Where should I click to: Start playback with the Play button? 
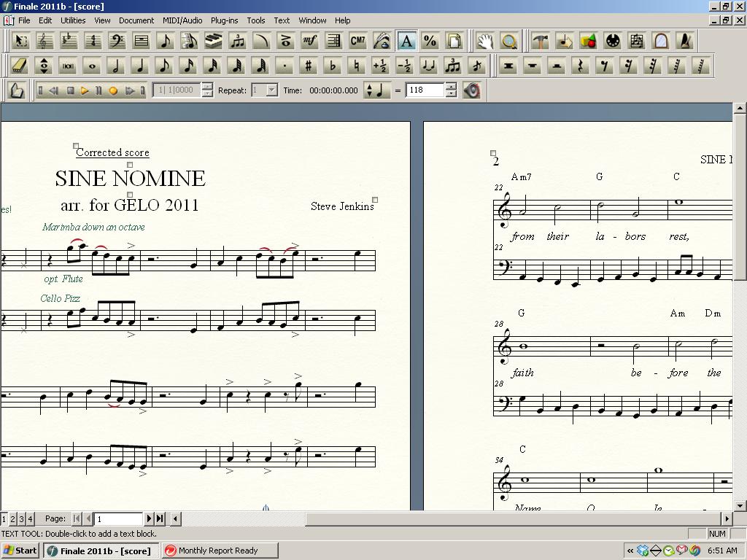click(85, 90)
